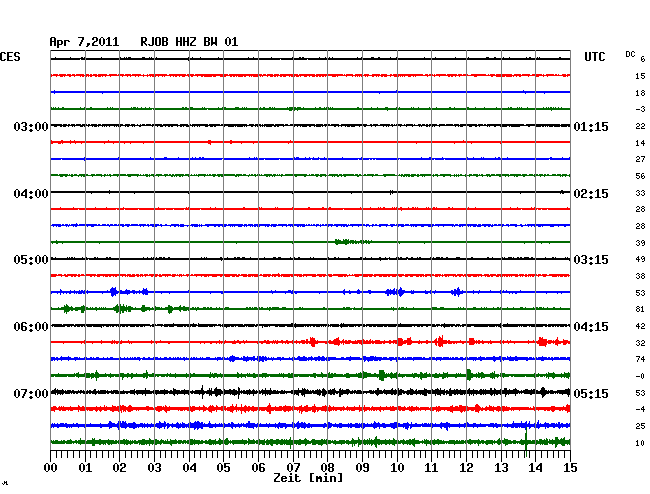Click the local time label '05:00'
The height and width of the screenshot is (494, 650).
pos(31,260)
